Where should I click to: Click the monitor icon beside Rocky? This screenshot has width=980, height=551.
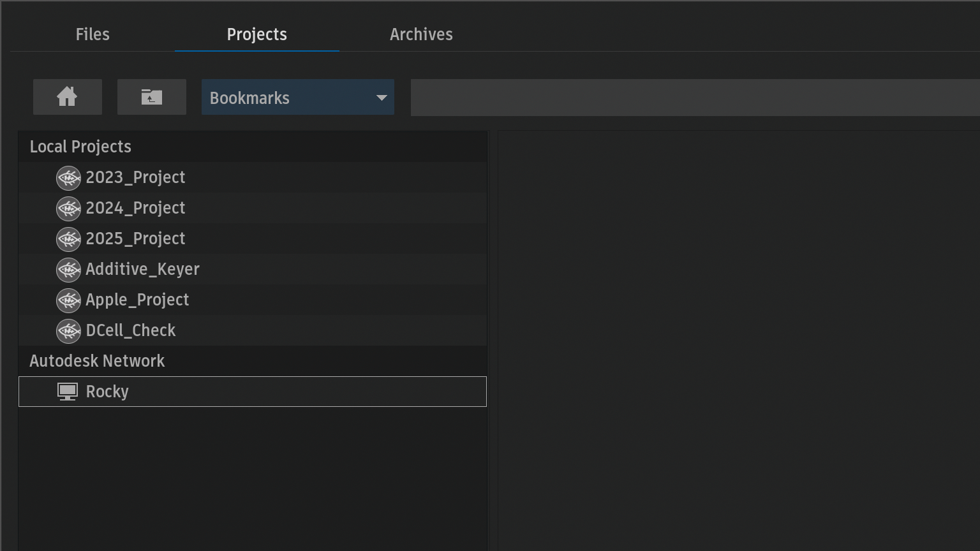click(x=68, y=392)
